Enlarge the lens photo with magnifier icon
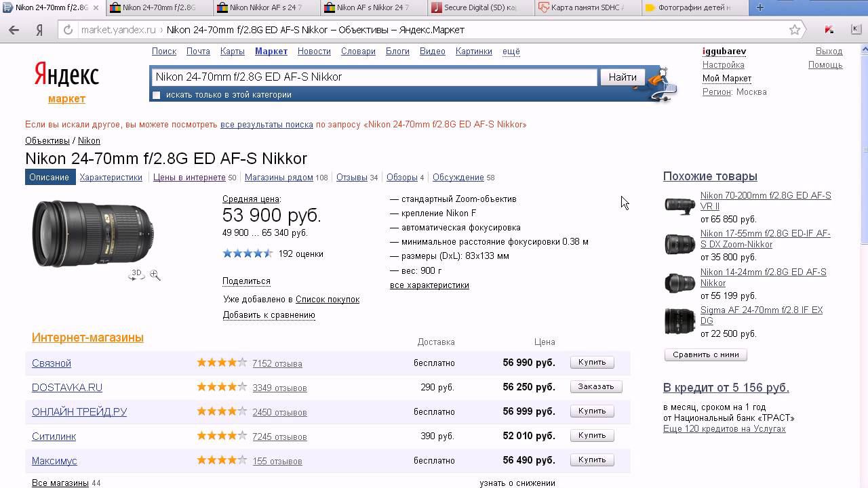This screenshot has width=868, height=488. point(155,274)
